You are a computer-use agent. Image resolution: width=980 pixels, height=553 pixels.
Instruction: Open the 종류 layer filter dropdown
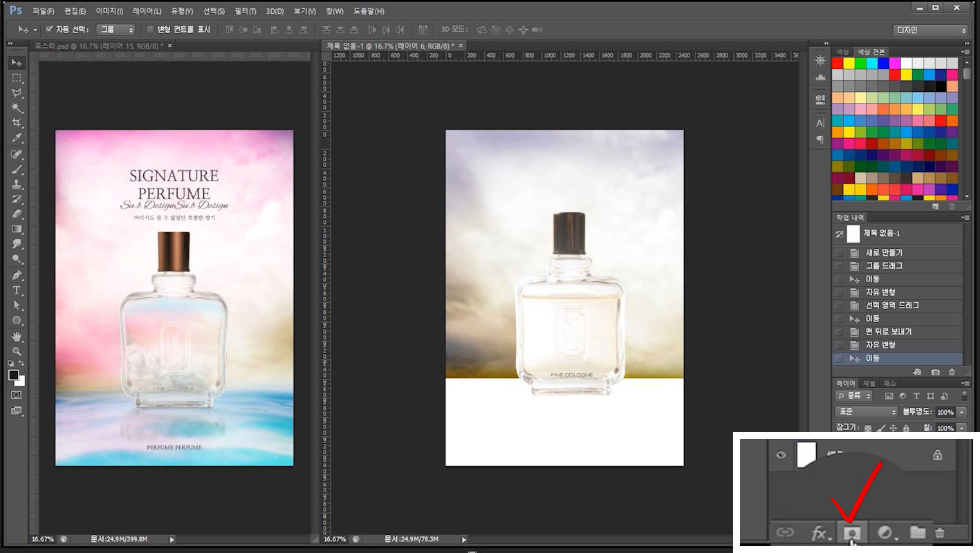[x=854, y=396]
